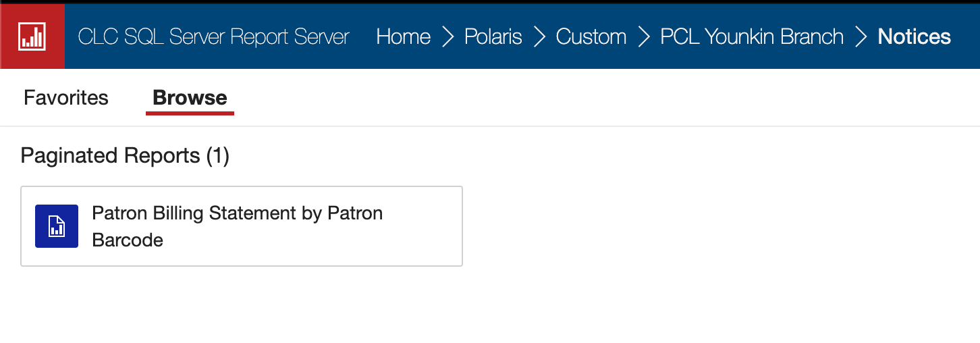The width and height of the screenshot is (980, 343).
Task: Click the black strip above the blue header
Action: 490,1
